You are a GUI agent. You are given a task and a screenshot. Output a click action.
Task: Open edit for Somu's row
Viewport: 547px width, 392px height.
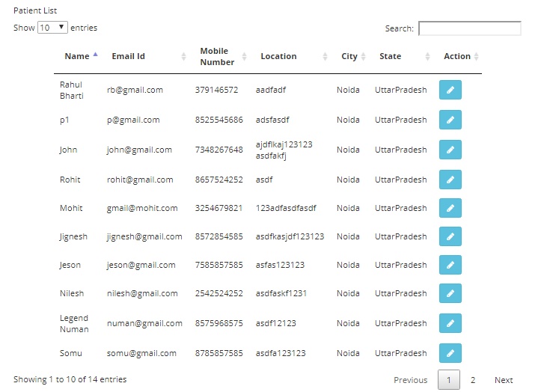[450, 353]
